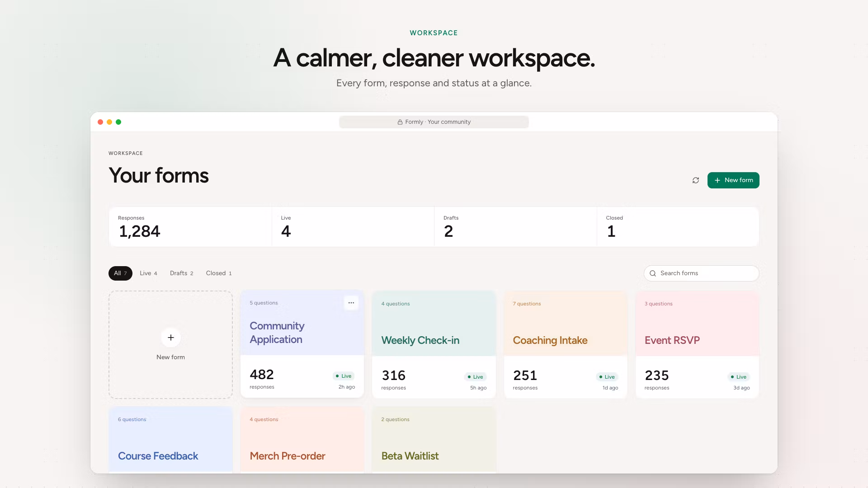Open the Weekly Check-in form card
The width and height of the screenshot is (868, 488).
[x=434, y=345]
